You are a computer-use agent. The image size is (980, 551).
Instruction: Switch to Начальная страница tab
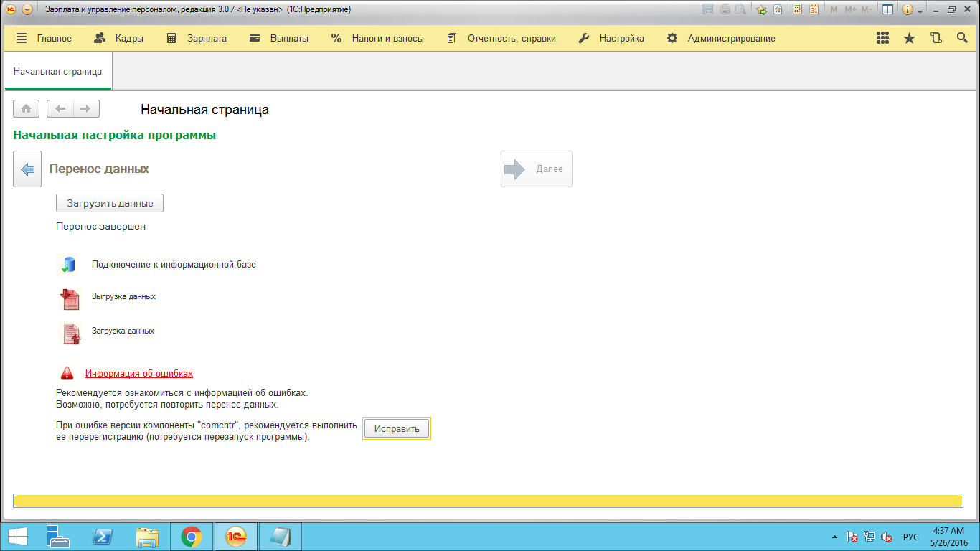pos(57,72)
